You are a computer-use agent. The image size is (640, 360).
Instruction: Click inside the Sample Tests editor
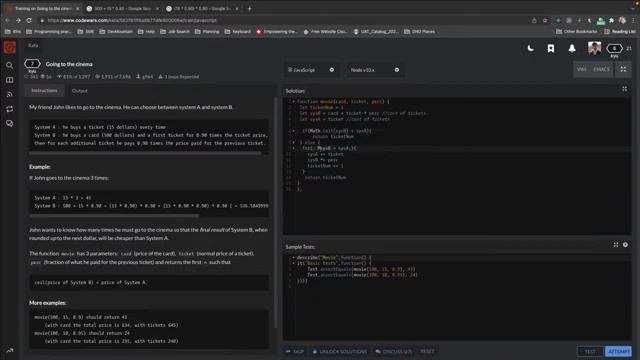(457, 296)
